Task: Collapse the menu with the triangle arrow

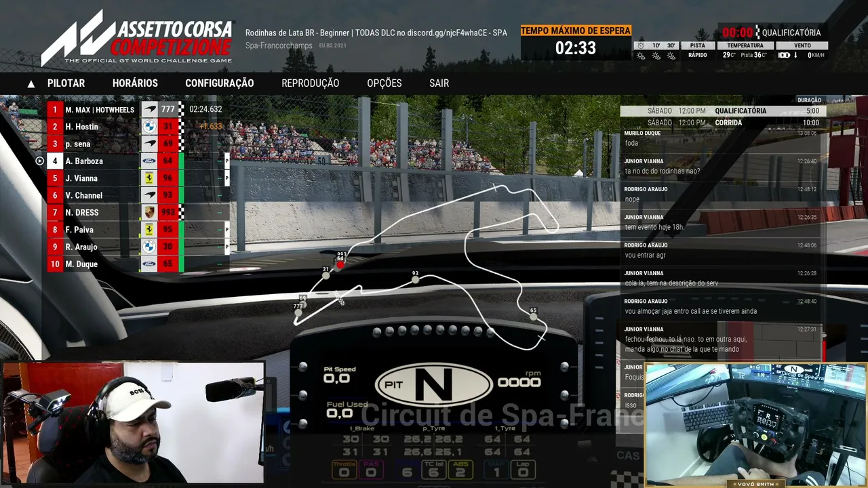Action: [x=31, y=84]
